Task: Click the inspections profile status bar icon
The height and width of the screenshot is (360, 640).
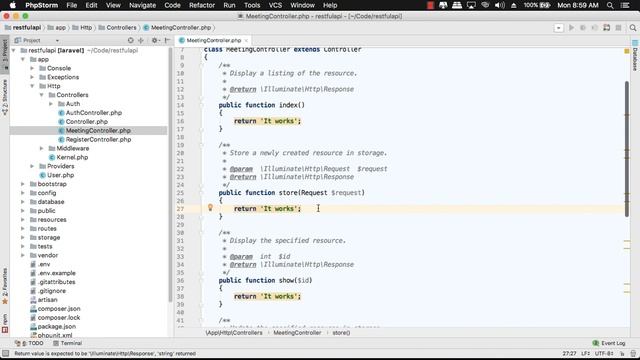Action: pyautogui.click(x=633, y=353)
